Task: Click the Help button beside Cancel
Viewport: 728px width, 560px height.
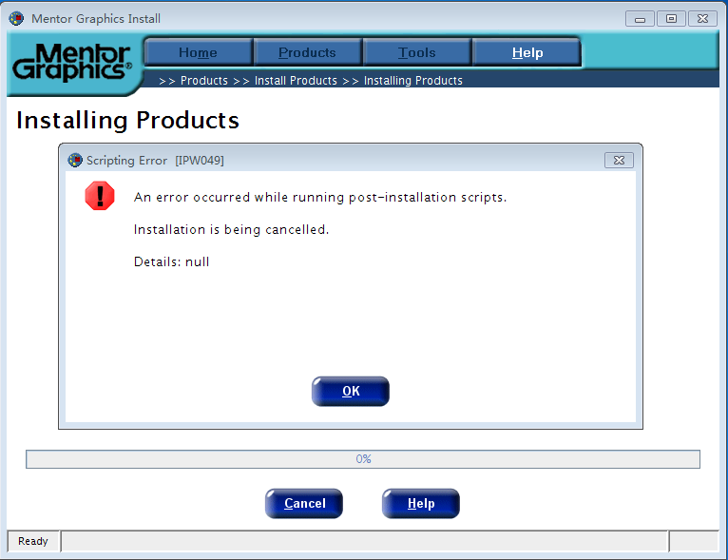Action: pyautogui.click(x=421, y=503)
